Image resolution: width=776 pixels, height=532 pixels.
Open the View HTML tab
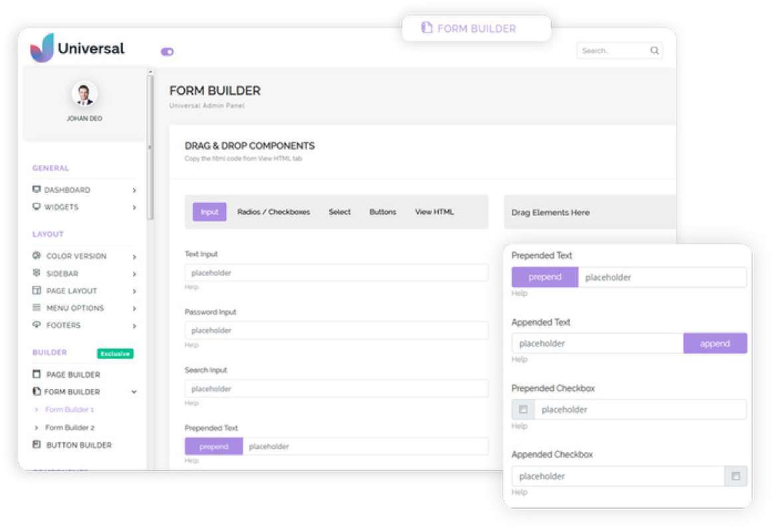click(434, 212)
